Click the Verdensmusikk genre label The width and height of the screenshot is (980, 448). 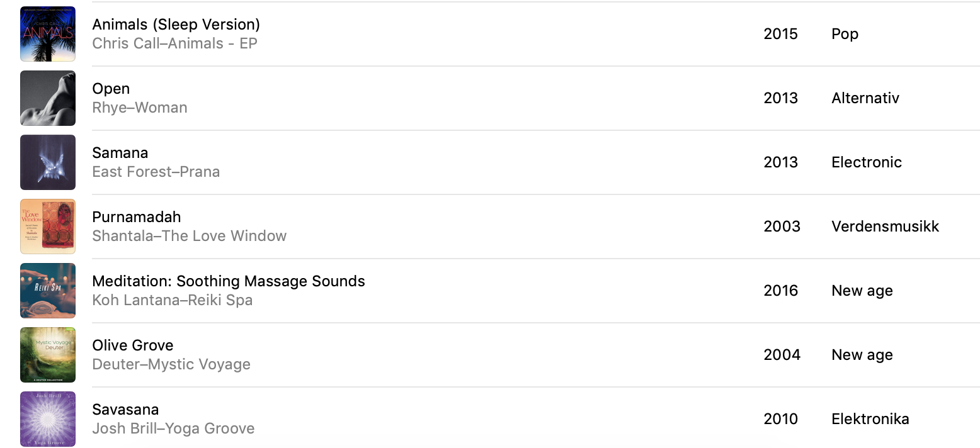(886, 227)
